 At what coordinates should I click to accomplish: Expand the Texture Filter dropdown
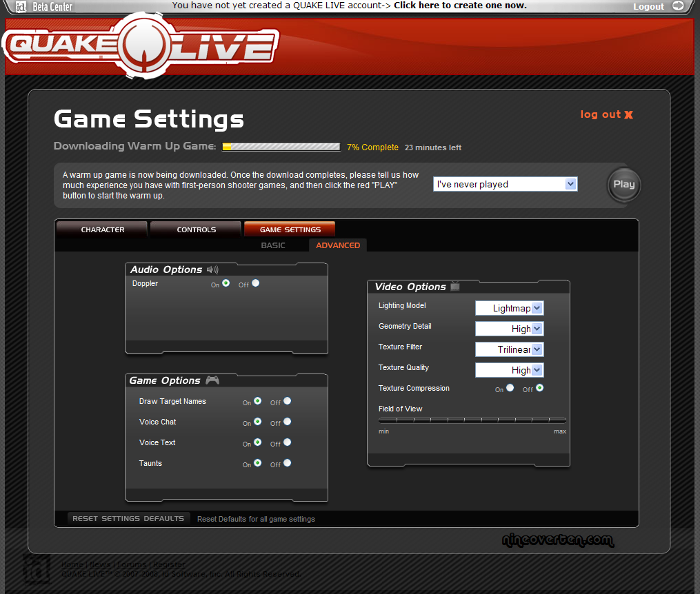tap(510, 349)
